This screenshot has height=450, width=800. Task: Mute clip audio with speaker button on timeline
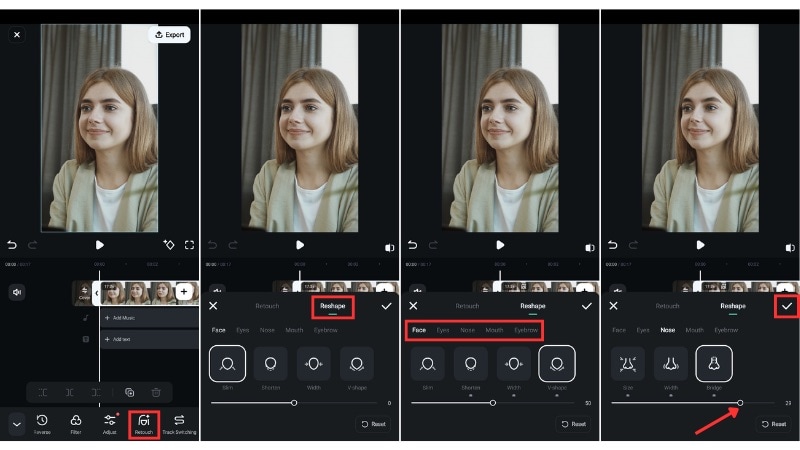[17, 292]
